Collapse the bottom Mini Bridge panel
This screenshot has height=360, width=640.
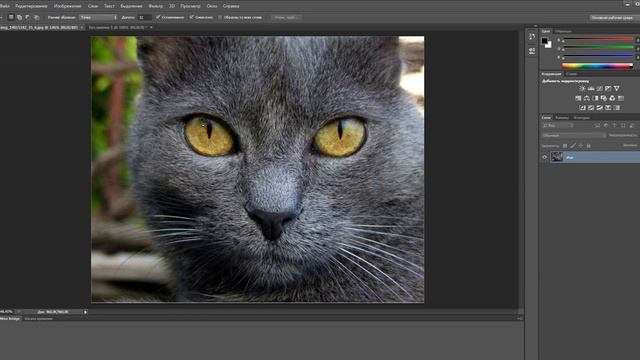[x=519, y=318]
